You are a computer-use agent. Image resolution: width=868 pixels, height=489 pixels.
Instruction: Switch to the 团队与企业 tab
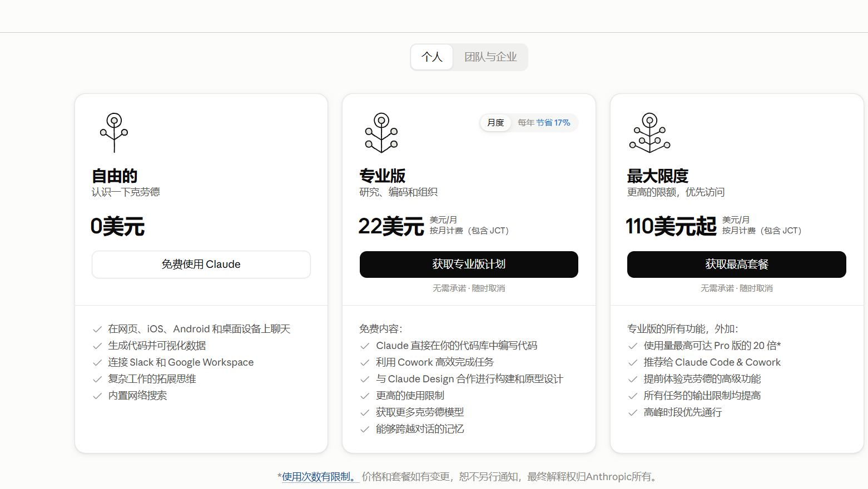tap(490, 57)
